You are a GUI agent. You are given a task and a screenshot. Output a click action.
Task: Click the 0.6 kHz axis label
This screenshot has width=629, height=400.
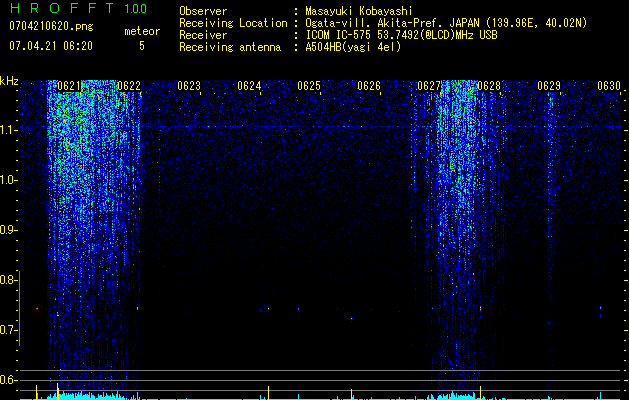(7, 380)
